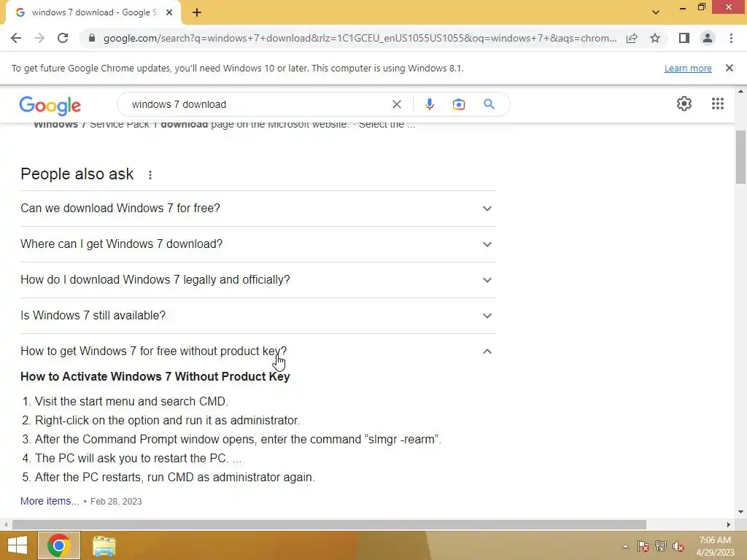Select the windows 7 download tab
Viewport: 747px width, 560px height.
(x=93, y=12)
